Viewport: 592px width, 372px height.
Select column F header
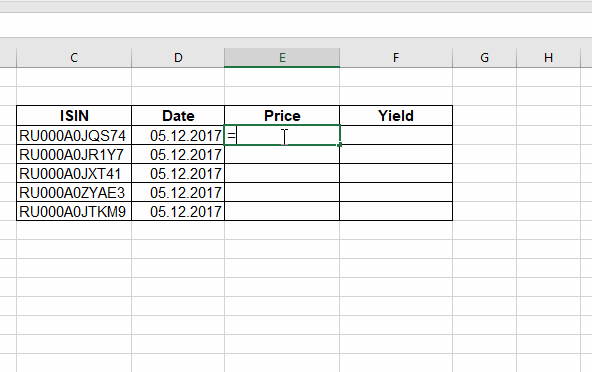point(396,58)
